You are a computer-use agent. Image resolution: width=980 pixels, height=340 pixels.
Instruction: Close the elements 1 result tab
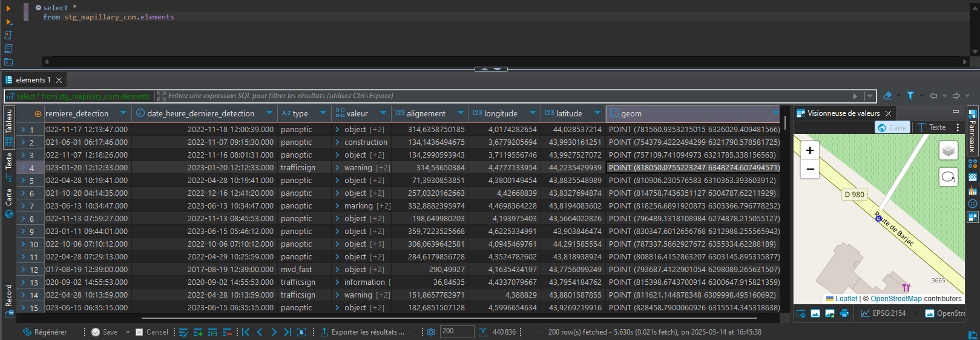[x=59, y=80]
